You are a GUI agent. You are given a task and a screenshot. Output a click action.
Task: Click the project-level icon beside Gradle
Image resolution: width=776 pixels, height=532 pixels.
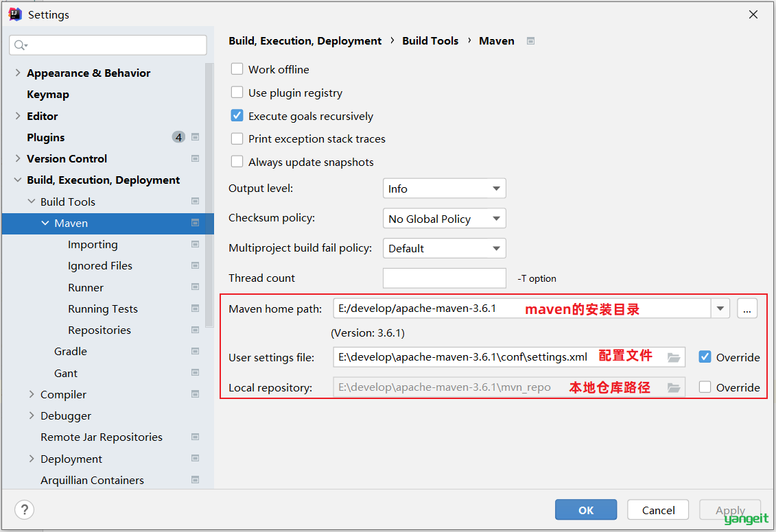[195, 351]
